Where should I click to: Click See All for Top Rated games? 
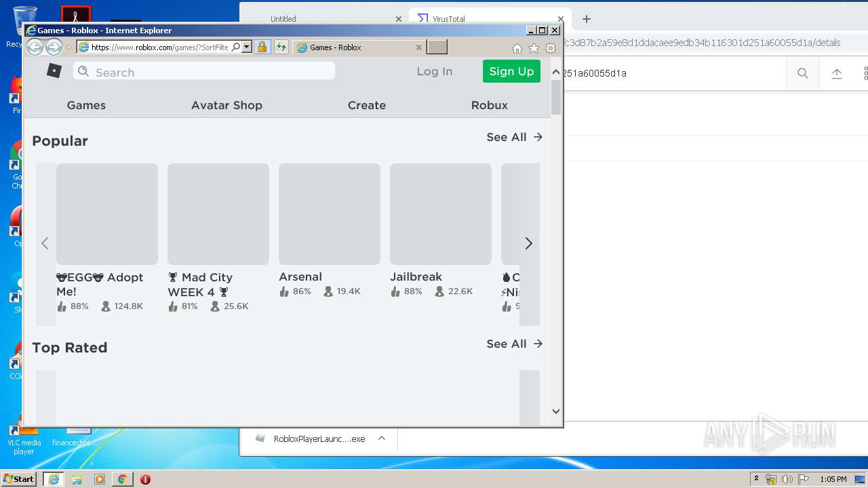[515, 344]
